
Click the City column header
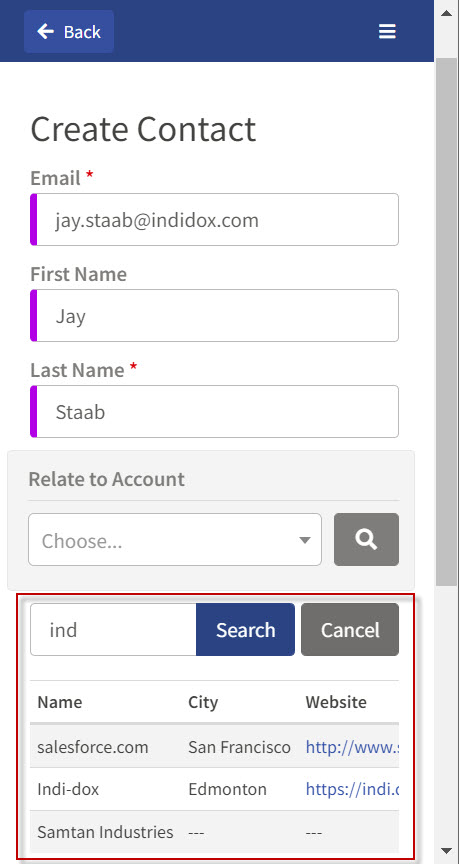pos(203,702)
